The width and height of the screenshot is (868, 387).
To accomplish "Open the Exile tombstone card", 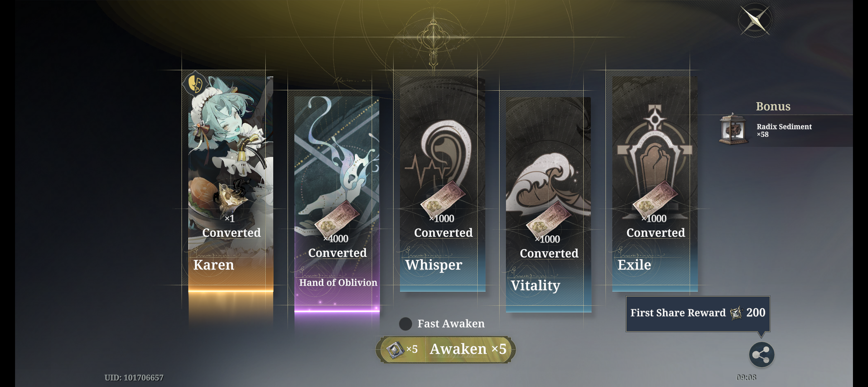I will (655, 183).
